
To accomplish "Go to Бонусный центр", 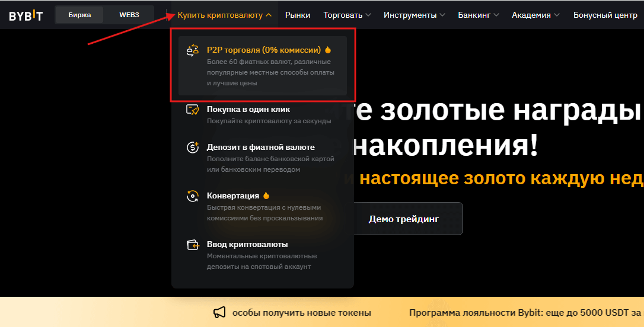I will click(605, 15).
